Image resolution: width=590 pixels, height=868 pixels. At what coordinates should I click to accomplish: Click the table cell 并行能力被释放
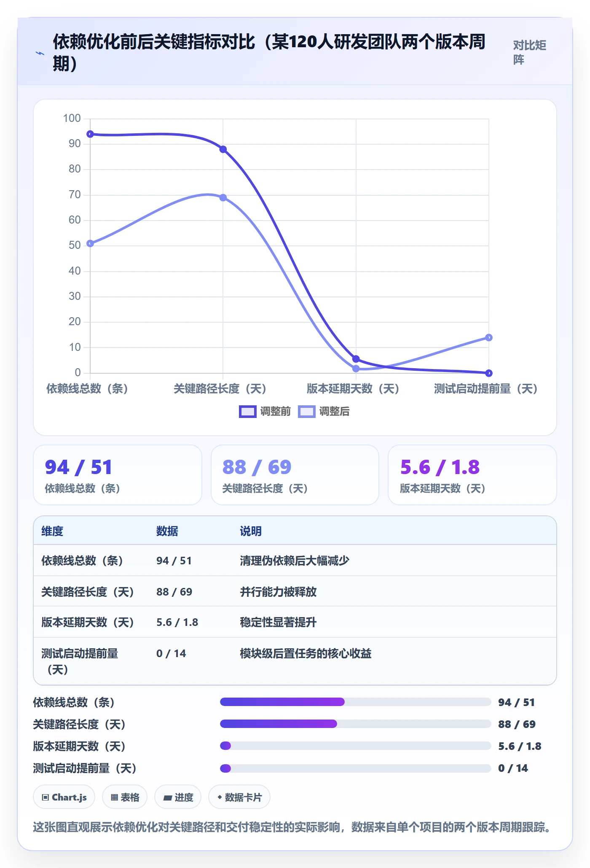[278, 592]
